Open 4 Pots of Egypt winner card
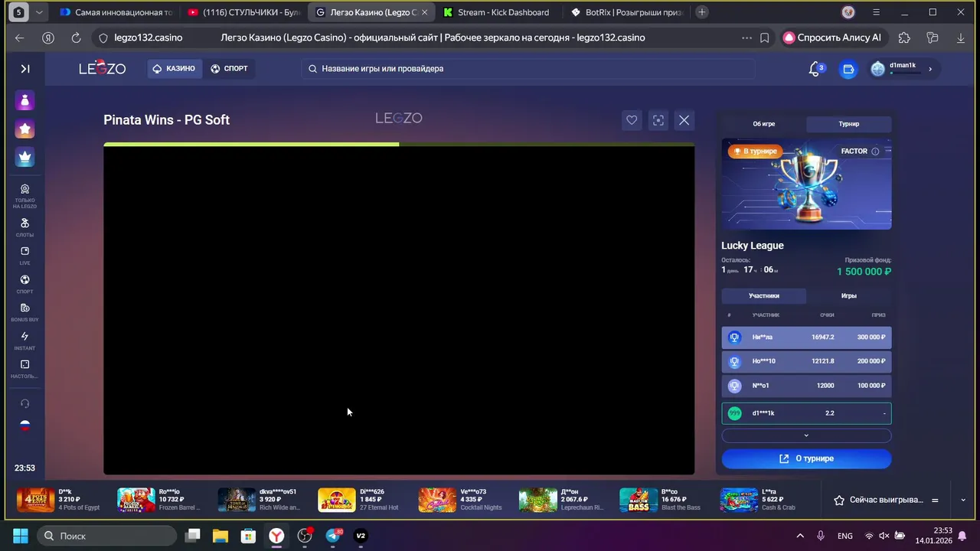Viewport: 980px width, 551px height. pos(60,500)
